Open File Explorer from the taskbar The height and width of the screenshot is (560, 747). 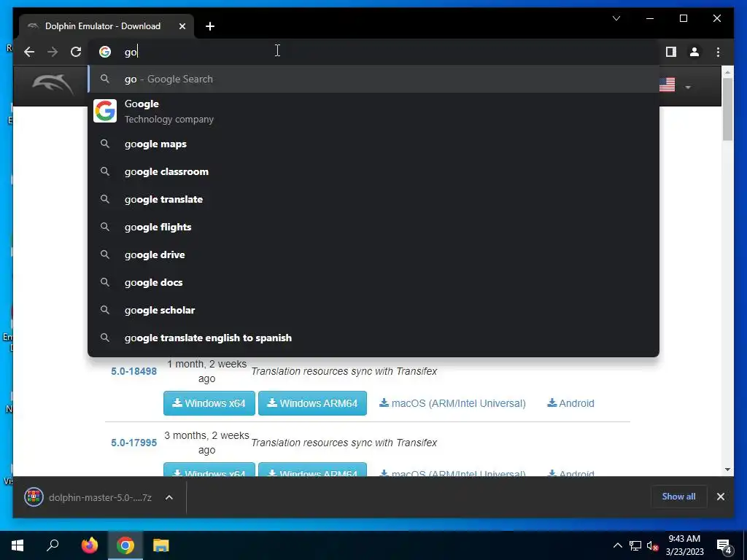[161, 545]
